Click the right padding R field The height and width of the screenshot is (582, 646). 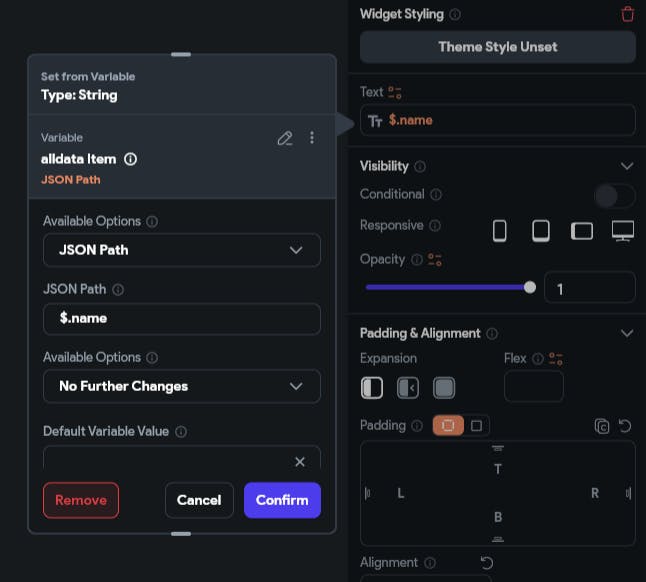pyautogui.click(x=595, y=493)
